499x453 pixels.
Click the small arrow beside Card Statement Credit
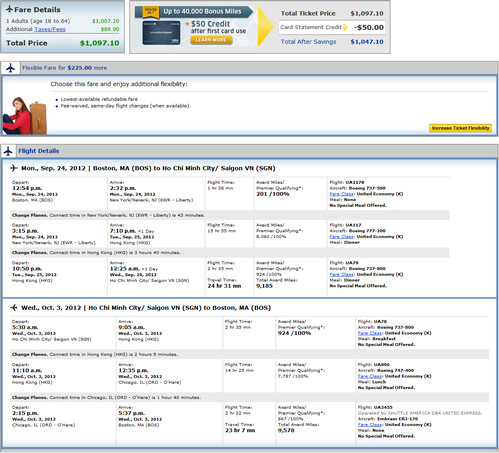[x=345, y=27]
